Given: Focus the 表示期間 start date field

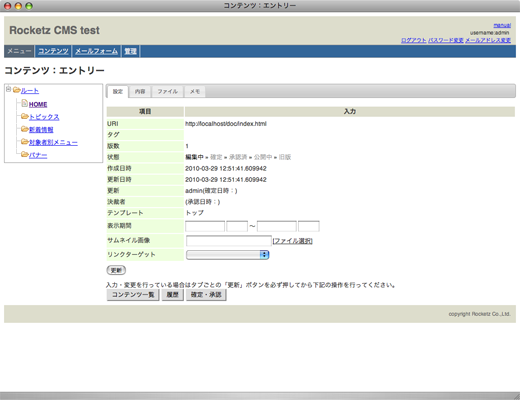Looking at the screenshot, I should [205, 226].
